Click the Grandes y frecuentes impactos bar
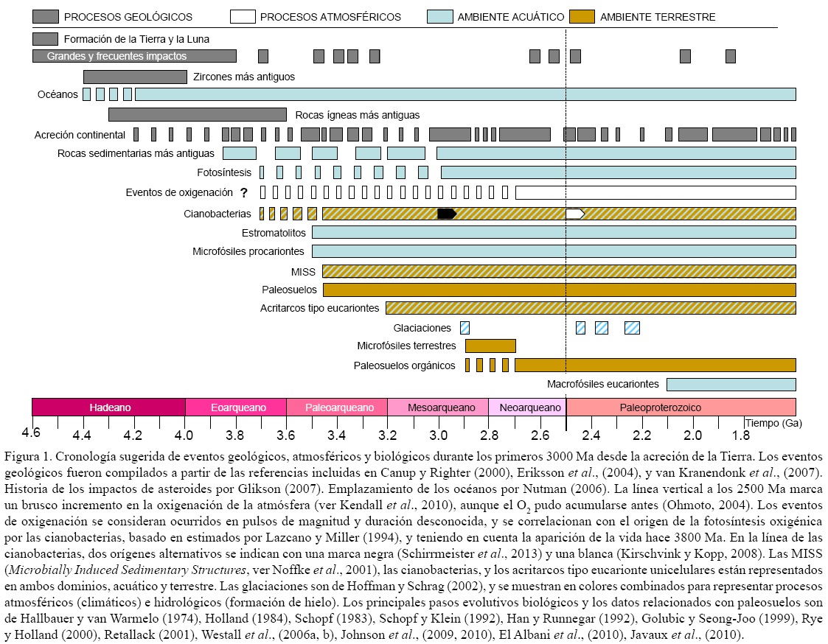 [134, 56]
